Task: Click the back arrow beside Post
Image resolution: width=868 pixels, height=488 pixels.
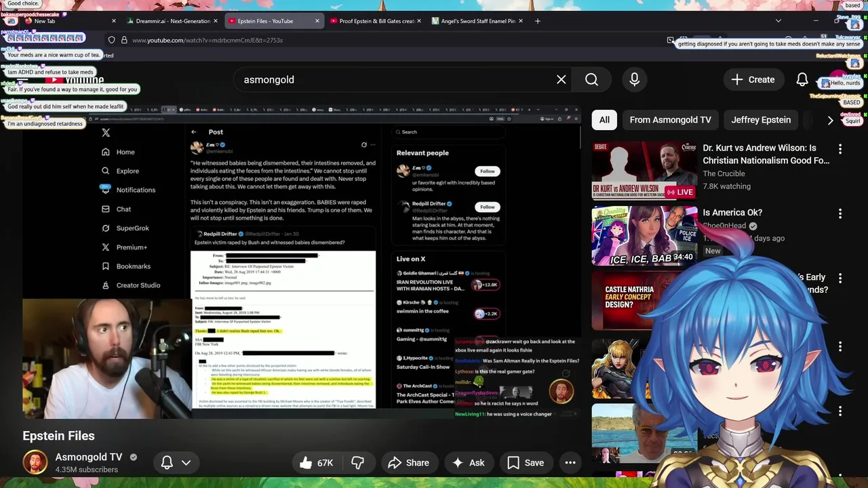Action: tap(194, 132)
